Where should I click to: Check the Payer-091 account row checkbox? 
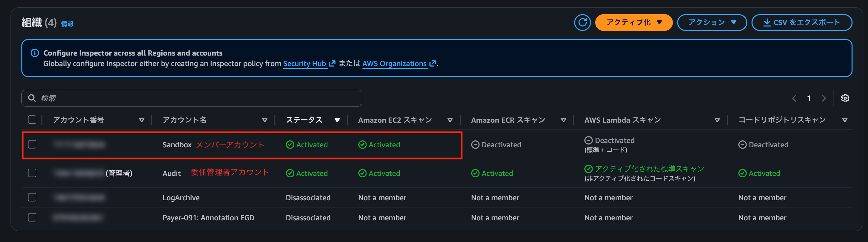click(32, 217)
